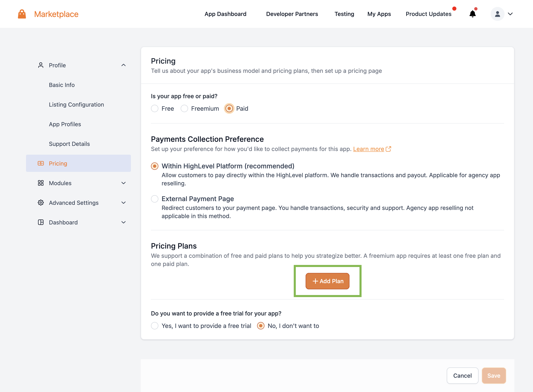Select the Free pricing option
The width and height of the screenshot is (533, 392).
coord(155,109)
